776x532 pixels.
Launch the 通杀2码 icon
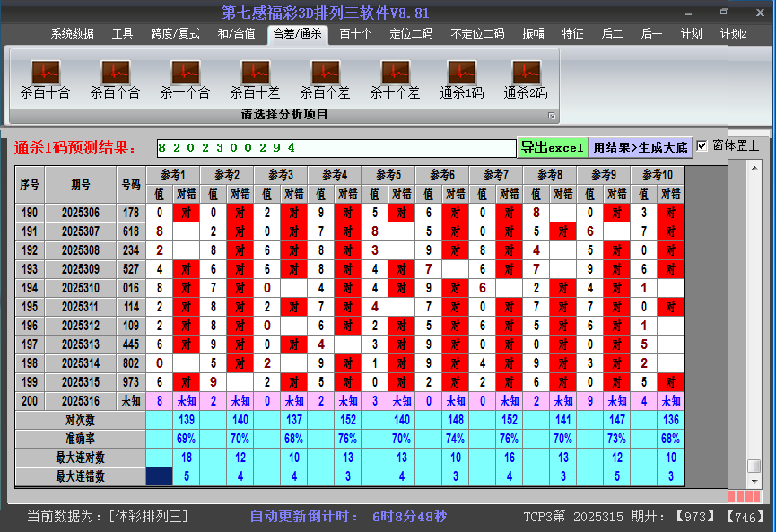coord(526,72)
